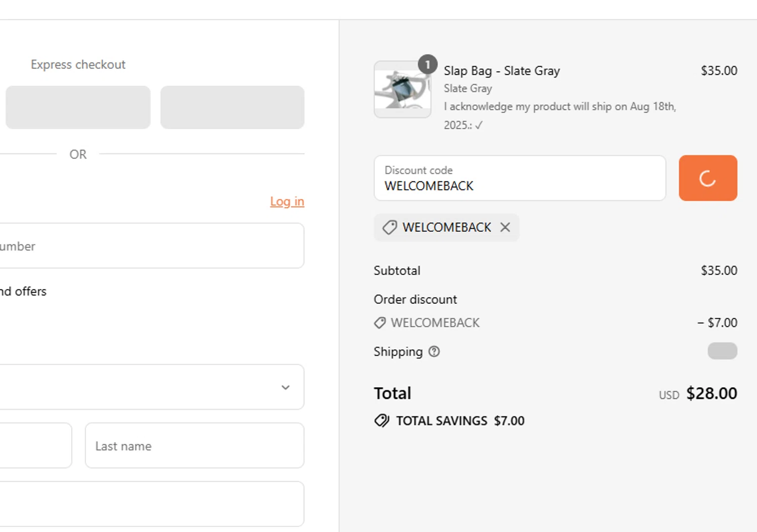Screen dimensions: 757x532
Task: Click the quantity badge on product image
Action: click(427, 65)
